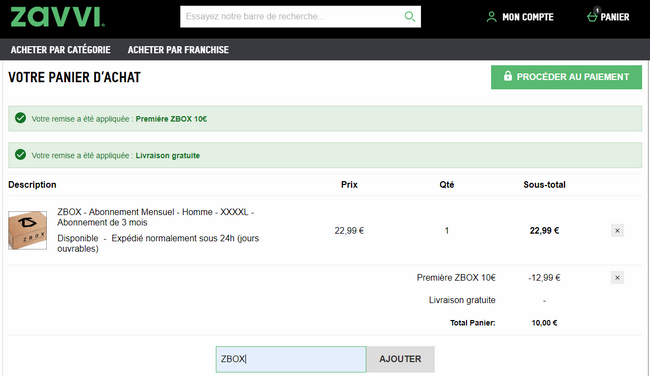Open the Panier link text
The image size is (650, 376).
pos(615,17)
